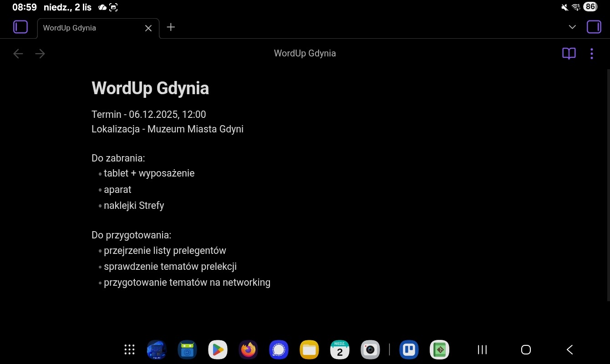
Task: Launch Firefox from the taskbar
Action: pyautogui.click(x=248, y=349)
